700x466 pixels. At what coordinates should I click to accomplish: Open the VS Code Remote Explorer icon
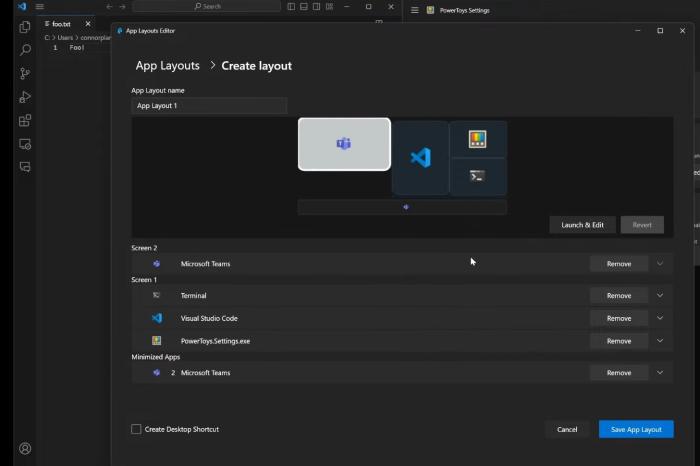coord(25,144)
